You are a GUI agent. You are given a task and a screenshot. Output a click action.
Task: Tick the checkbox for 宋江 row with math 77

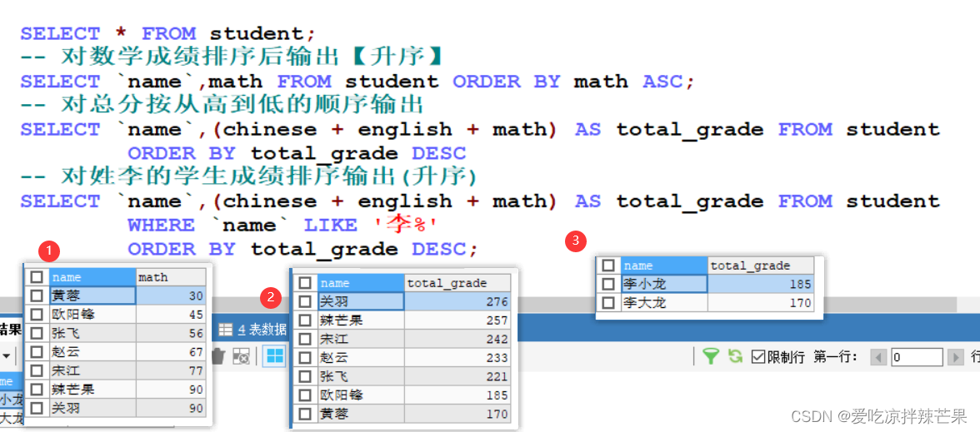[x=37, y=371]
